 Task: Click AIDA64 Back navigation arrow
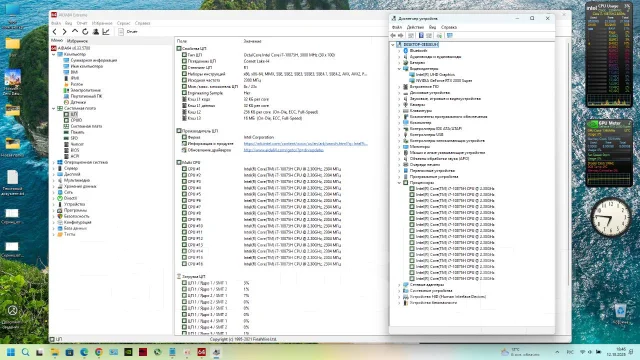tap(55, 31)
